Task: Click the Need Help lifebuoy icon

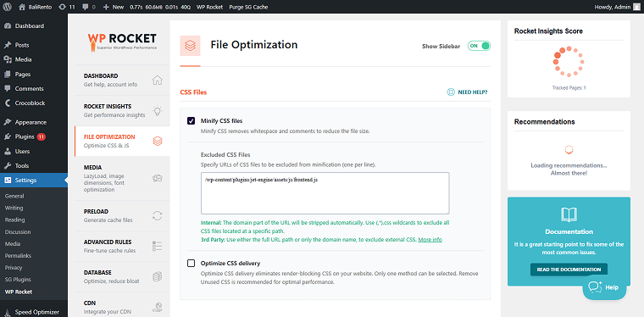Action: click(x=451, y=92)
